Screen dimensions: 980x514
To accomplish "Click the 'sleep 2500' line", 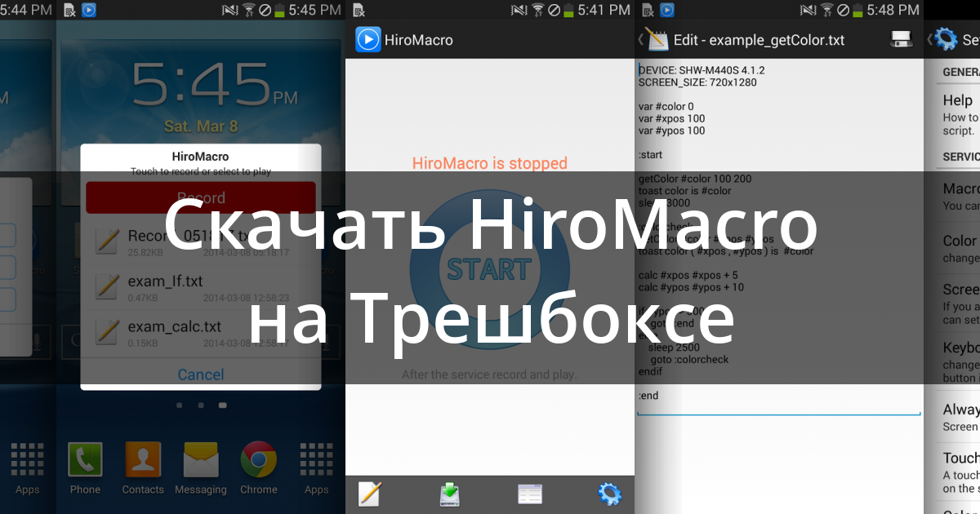I will pyautogui.click(x=675, y=348).
